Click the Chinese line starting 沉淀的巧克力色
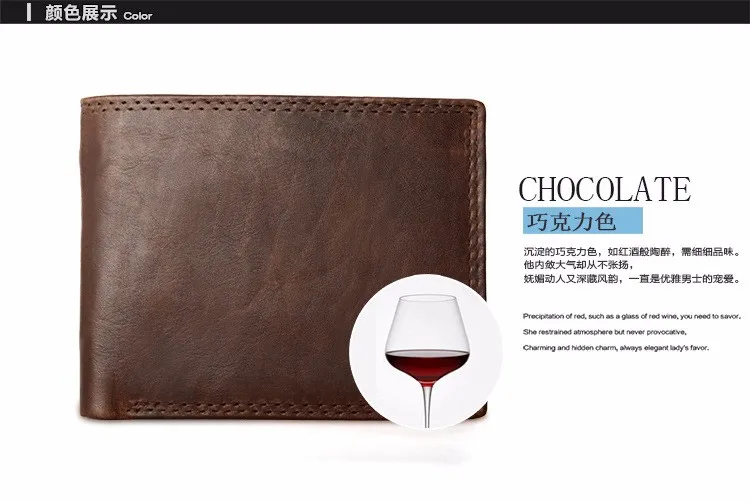This screenshot has height=502, width=750. click(x=632, y=252)
